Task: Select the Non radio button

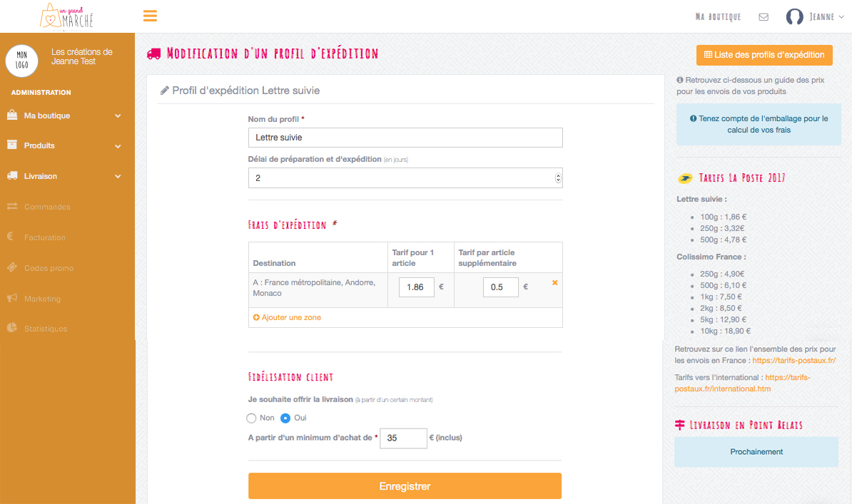Action: [x=251, y=418]
